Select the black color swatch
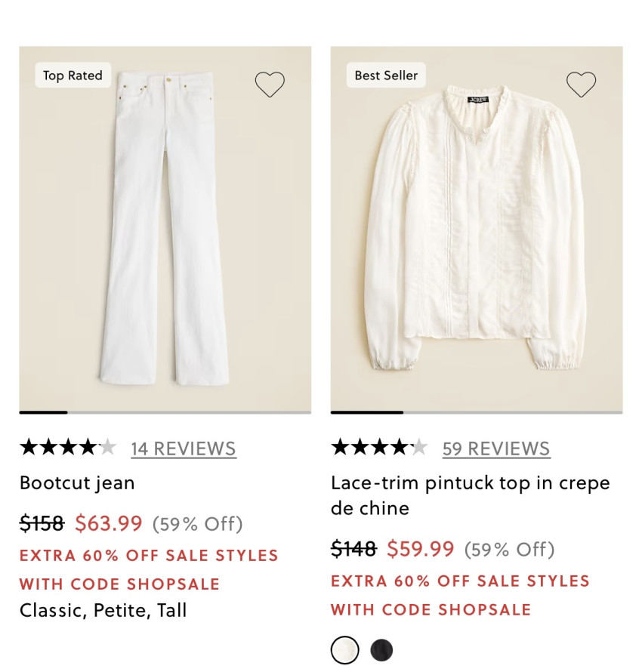Screen dimensions: 642x672 pos(382,649)
